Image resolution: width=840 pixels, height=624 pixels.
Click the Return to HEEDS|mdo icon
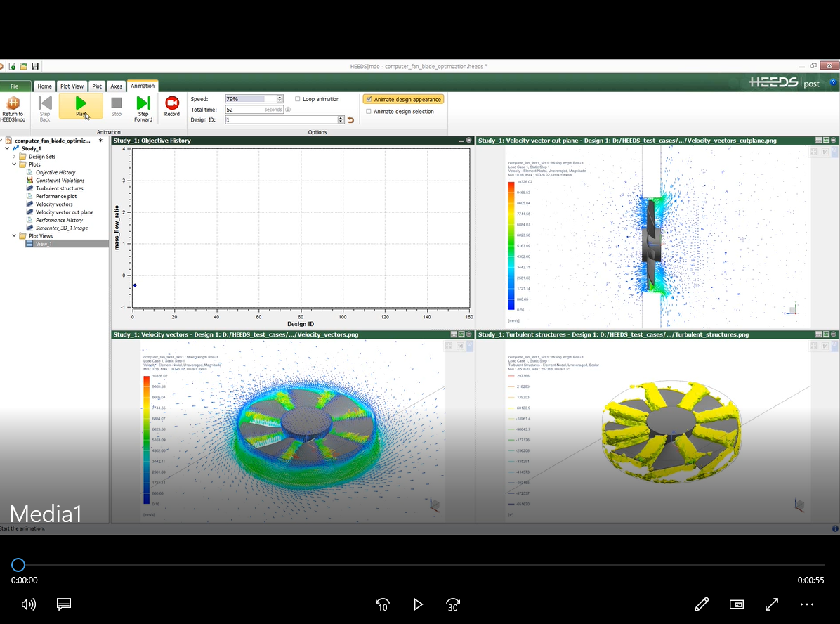13,108
